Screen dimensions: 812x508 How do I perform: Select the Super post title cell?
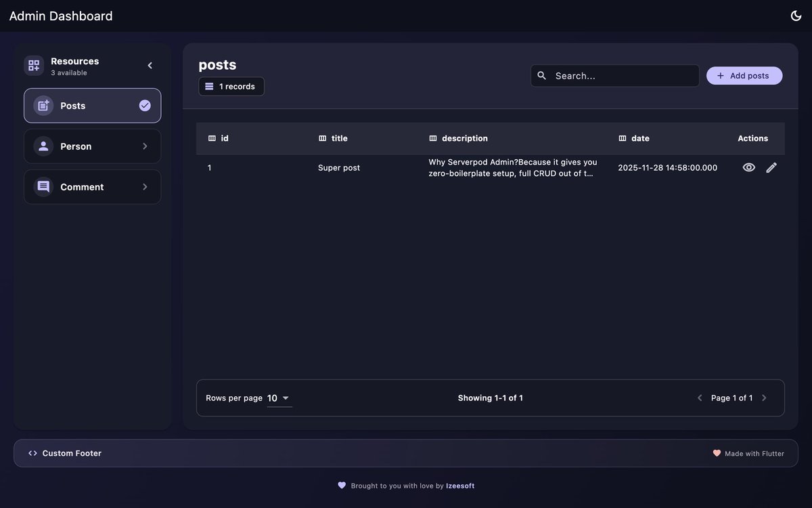[339, 167]
